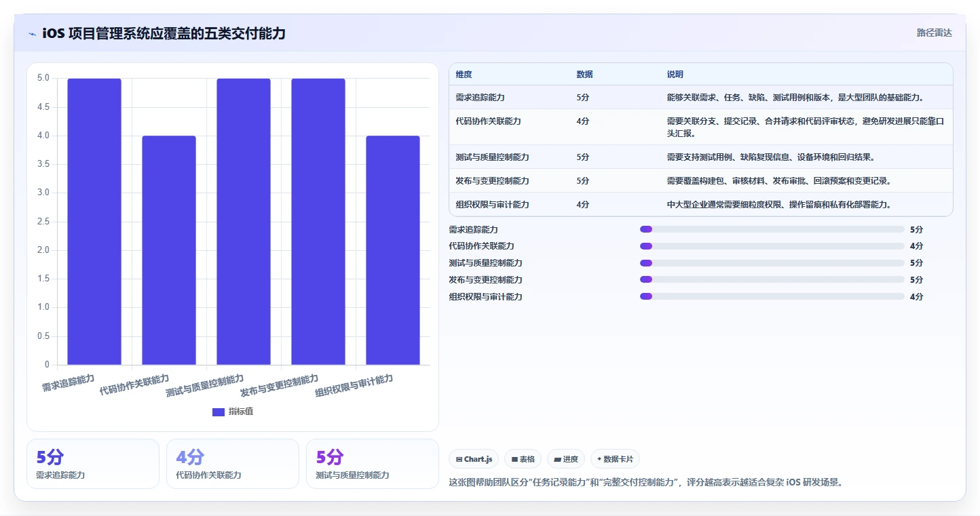The image size is (980, 516).
Task: Click the description starting '需要覆盖构建包'
Action: pos(779,181)
